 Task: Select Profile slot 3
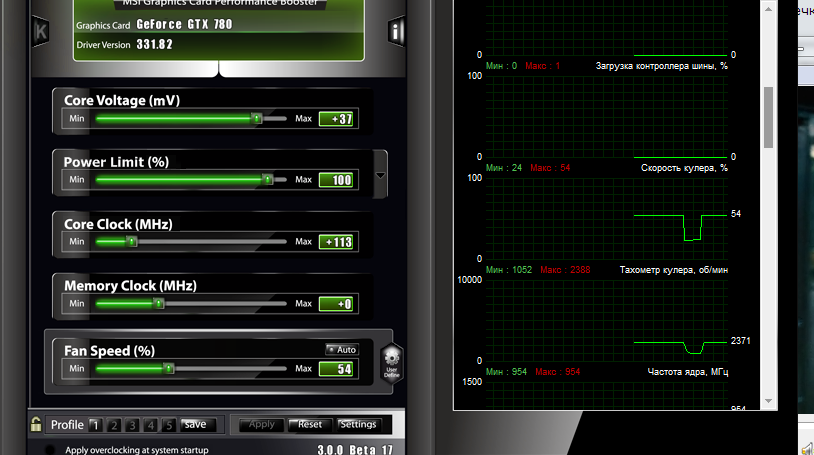click(132, 425)
